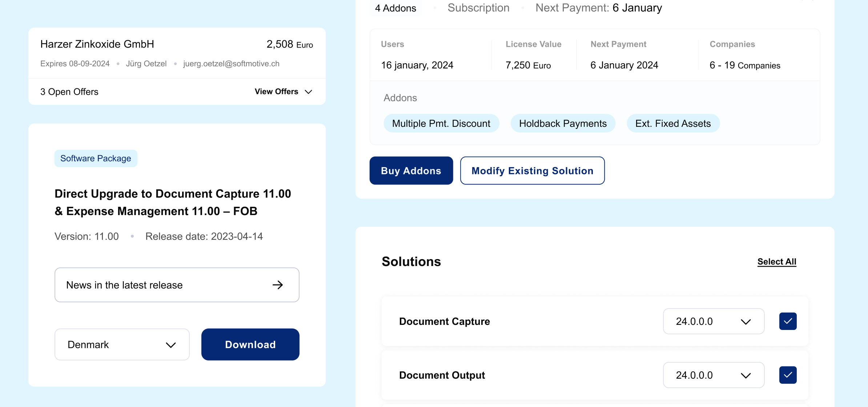This screenshot has width=868, height=407.
Task: Open the Denmark country dropdown
Action: tap(122, 344)
